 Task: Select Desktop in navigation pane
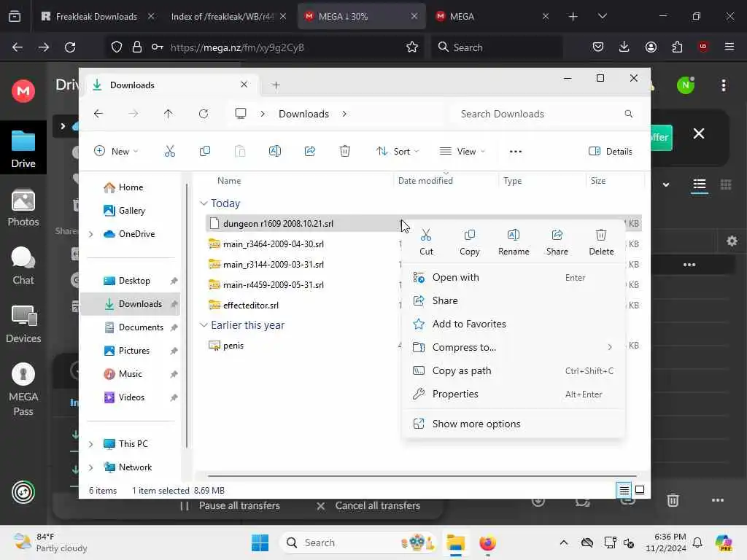(x=133, y=281)
